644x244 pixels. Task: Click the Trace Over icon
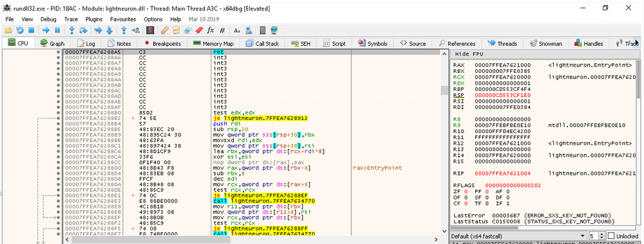pos(109,30)
